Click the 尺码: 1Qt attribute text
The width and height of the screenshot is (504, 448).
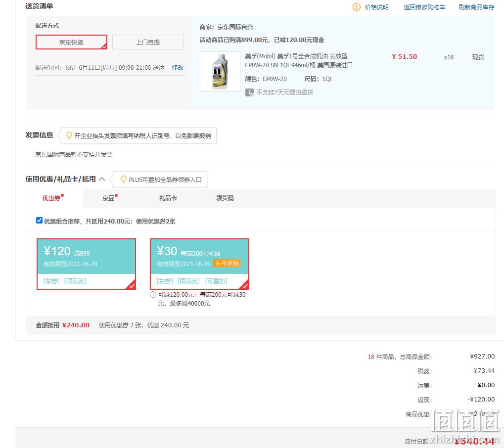coord(318,79)
